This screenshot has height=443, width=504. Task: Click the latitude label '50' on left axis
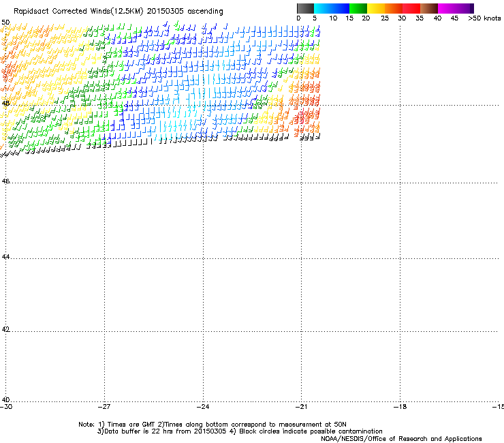[5, 22]
